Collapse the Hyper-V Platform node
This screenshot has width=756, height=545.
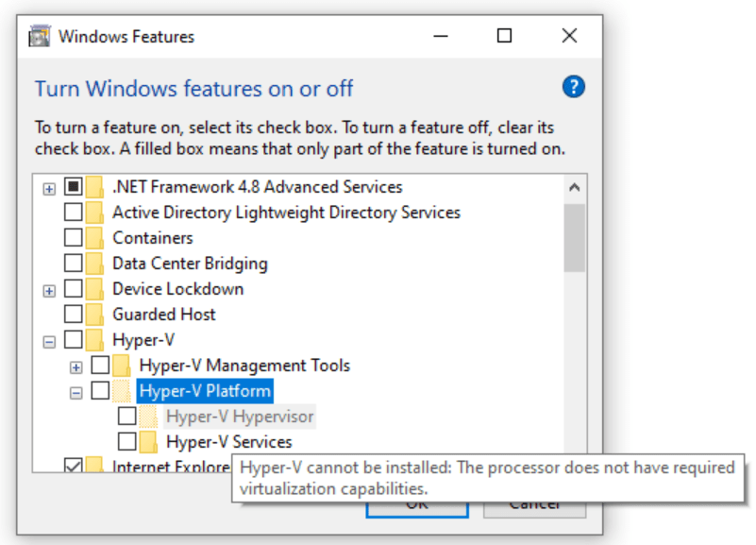click(76, 391)
